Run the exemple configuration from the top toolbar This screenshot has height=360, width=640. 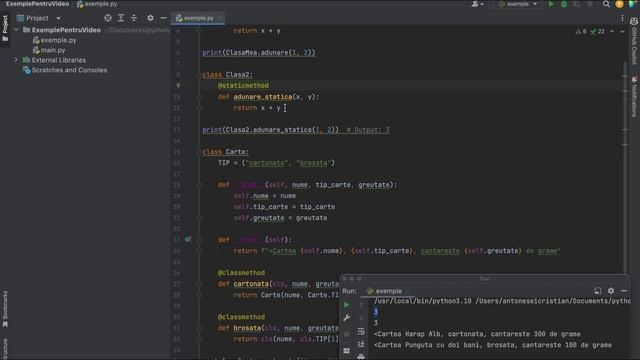(551, 4)
